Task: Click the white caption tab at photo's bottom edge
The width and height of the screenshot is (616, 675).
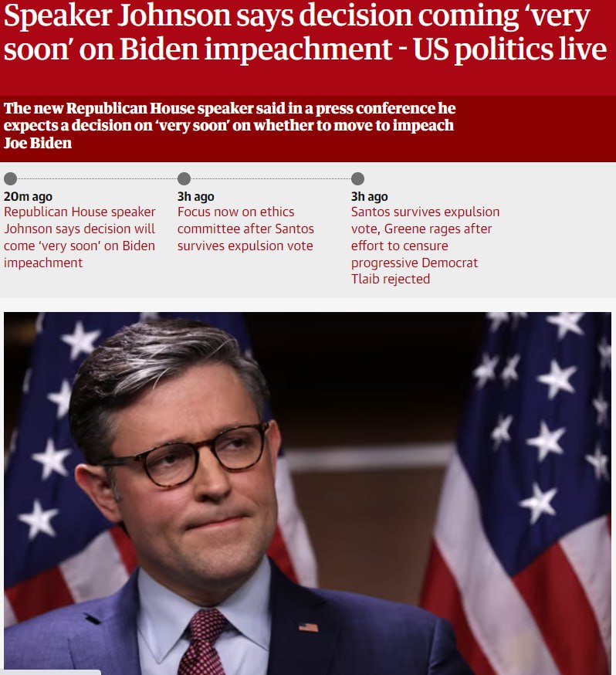Action: pyautogui.click(x=50, y=672)
